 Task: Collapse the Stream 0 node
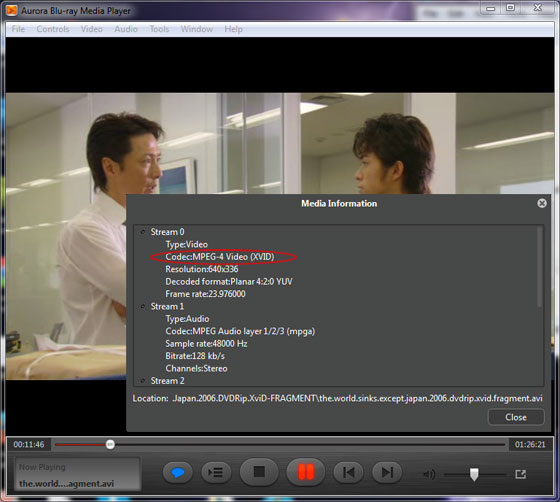pos(143,232)
